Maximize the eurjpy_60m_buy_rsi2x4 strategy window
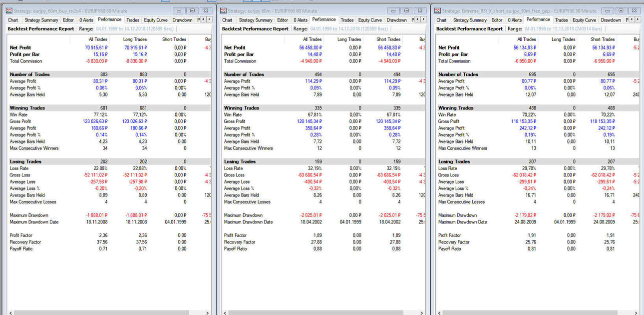This screenshot has width=644, height=315. pyautogui.click(x=193, y=10)
